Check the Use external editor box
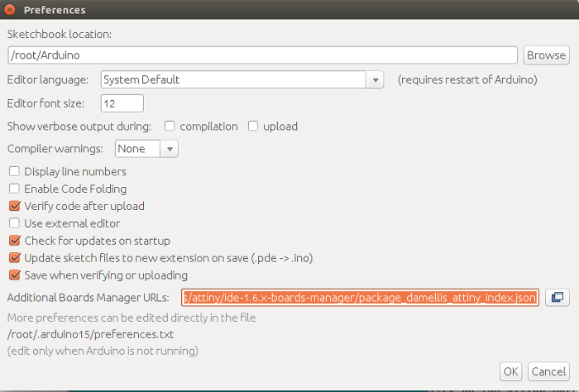This screenshot has width=579, height=392. point(14,223)
